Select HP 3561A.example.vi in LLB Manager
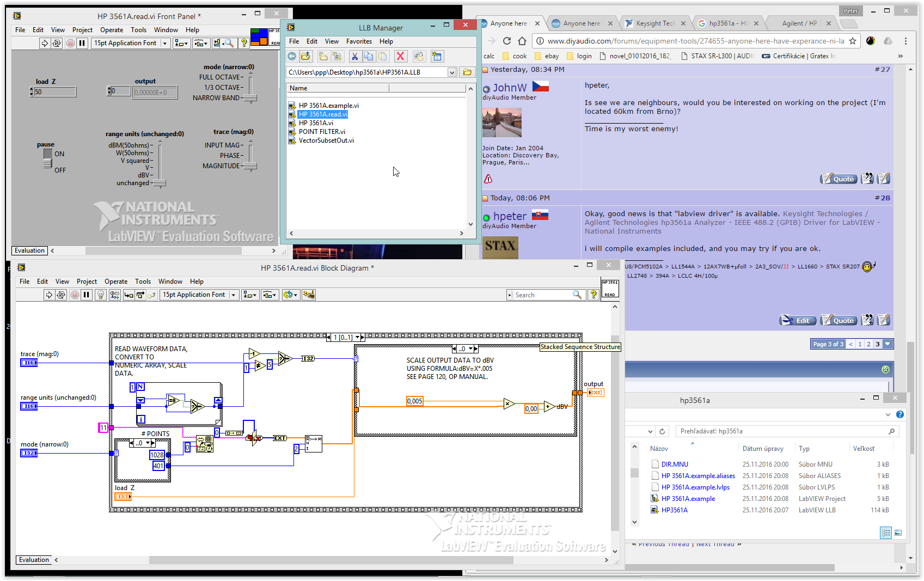924x581 pixels. click(328, 106)
